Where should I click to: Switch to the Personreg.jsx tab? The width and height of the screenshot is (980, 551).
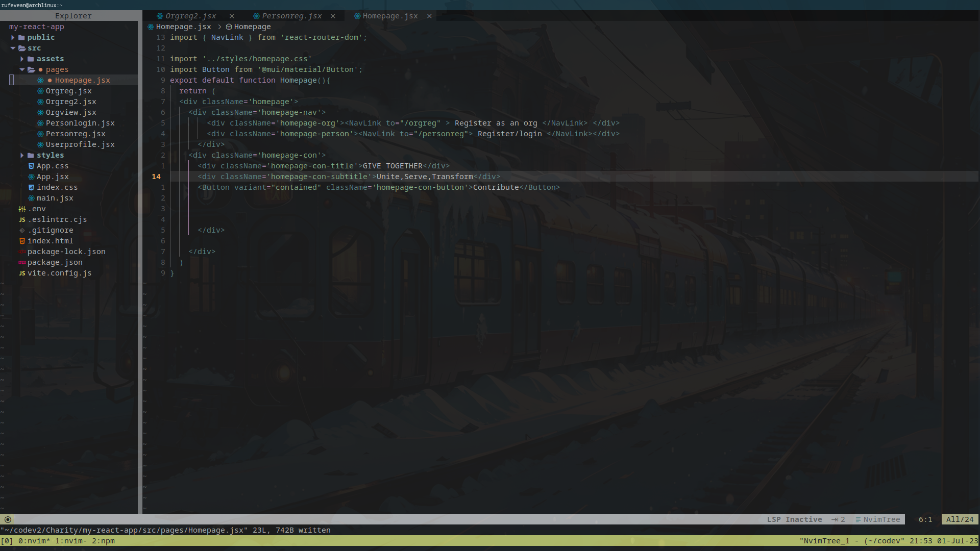(291, 16)
